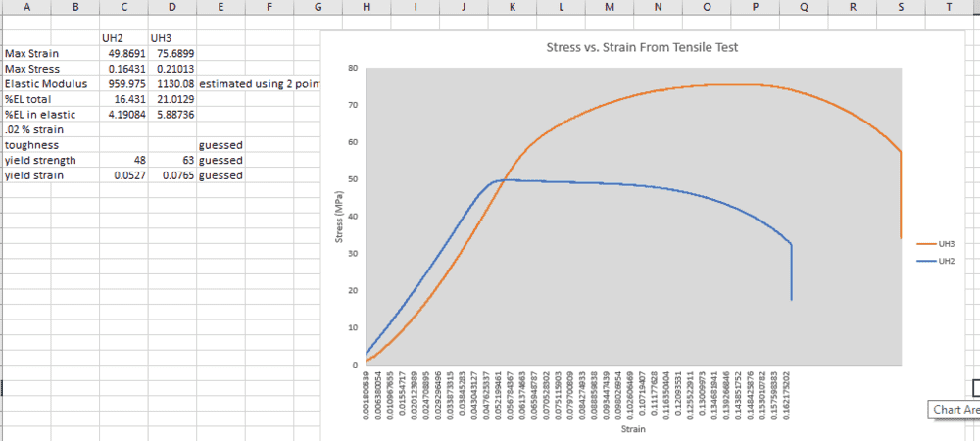Click the Max Strain label cell
Screen dimensions: 980x441
click(x=49, y=53)
